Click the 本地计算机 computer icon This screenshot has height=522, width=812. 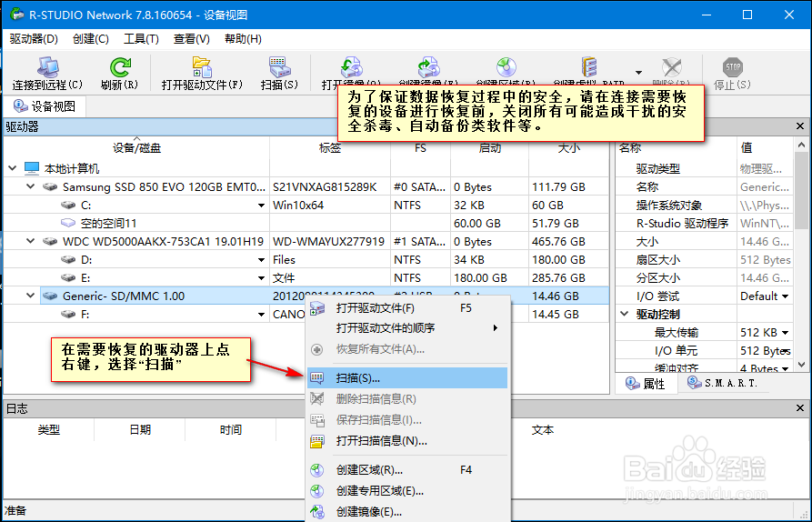[32, 168]
